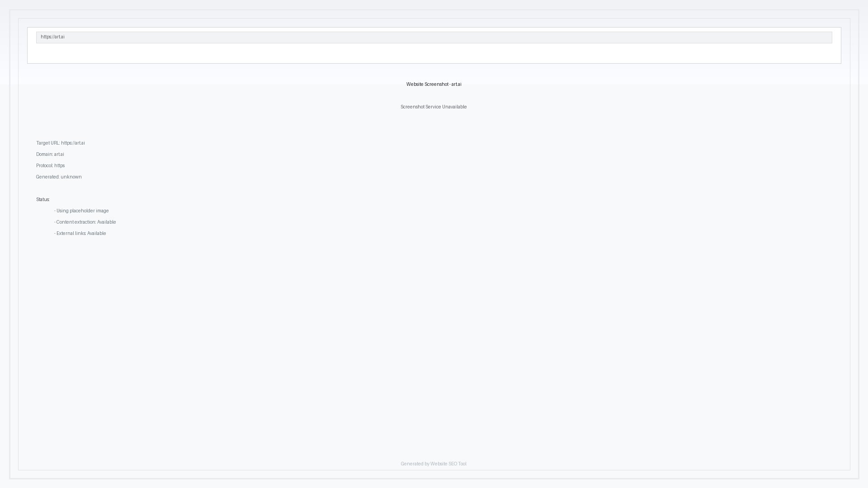Click the Status: section heading

(43, 199)
